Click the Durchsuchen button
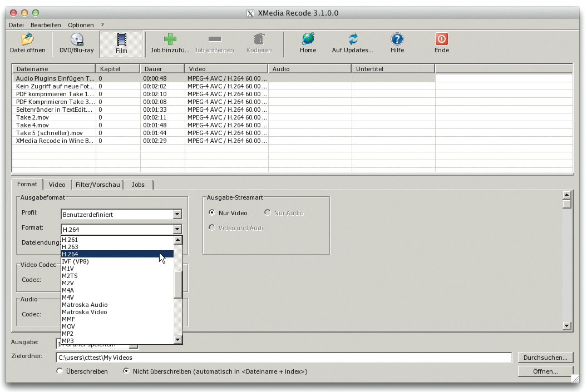This screenshot has width=587, height=392. coord(545,358)
